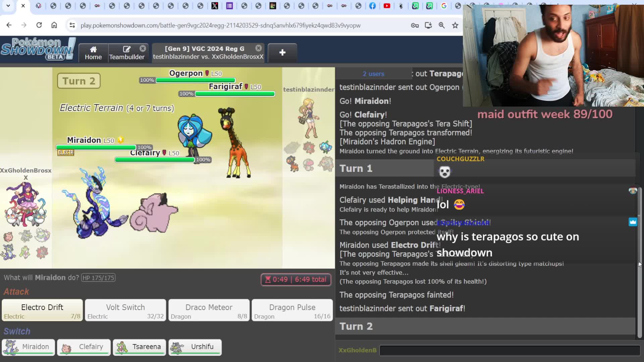This screenshot has width=644, height=362.
Task: Click the browser back arrow
Action: pos(9,25)
